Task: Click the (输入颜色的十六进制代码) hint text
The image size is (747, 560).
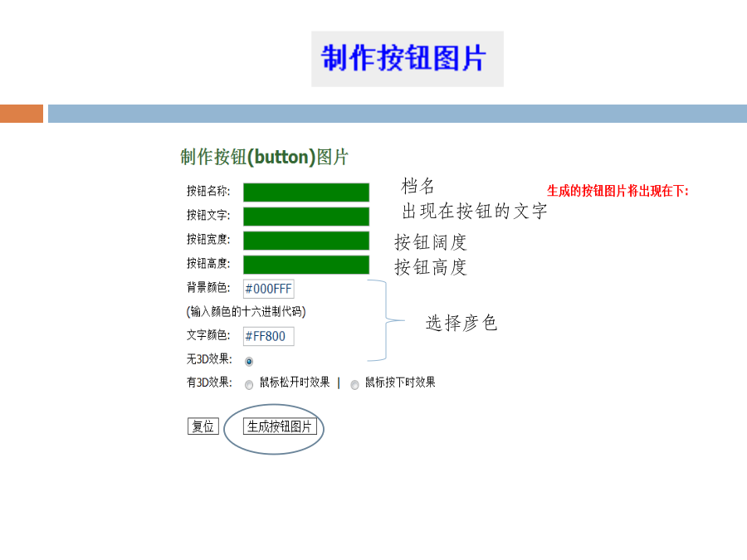Action: pos(246,311)
